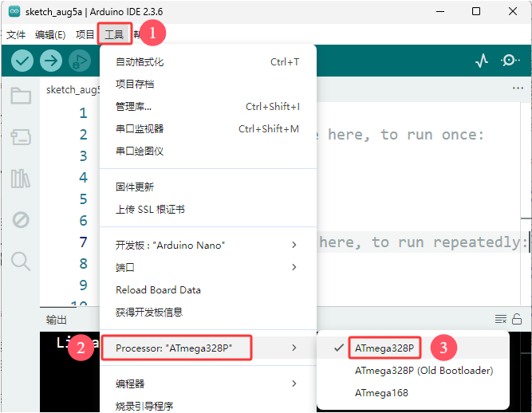Expand the 编程器 programmer submenu

208,383
